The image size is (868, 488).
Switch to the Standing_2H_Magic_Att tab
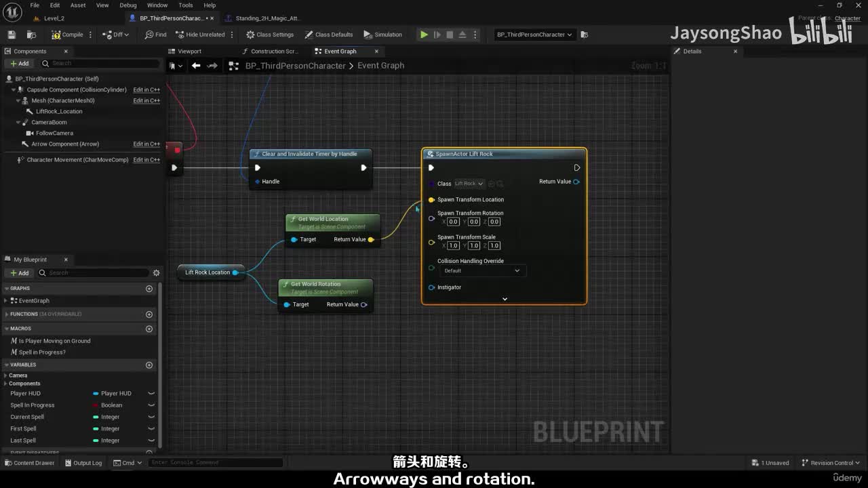[x=268, y=18]
